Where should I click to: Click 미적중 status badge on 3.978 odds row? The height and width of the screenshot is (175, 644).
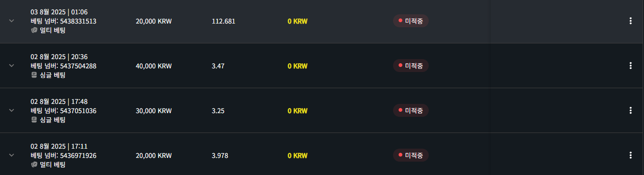coord(411,155)
